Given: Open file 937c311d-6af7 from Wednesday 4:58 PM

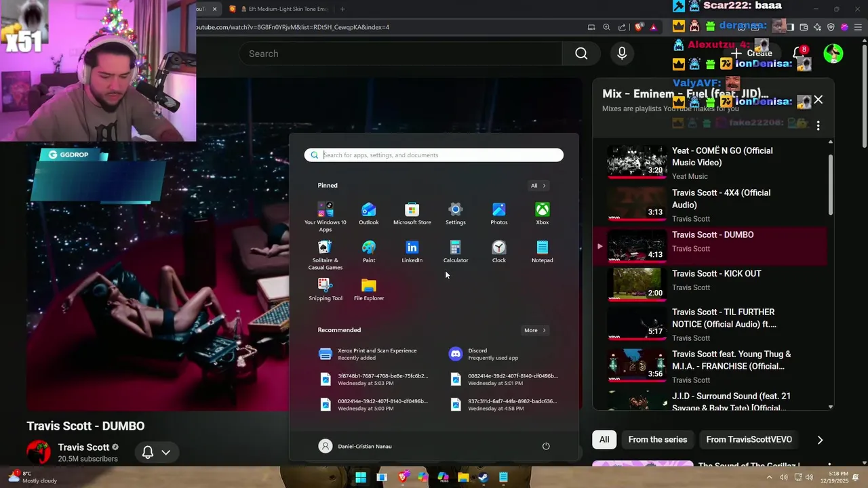Looking at the screenshot, I should pyautogui.click(x=504, y=404).
